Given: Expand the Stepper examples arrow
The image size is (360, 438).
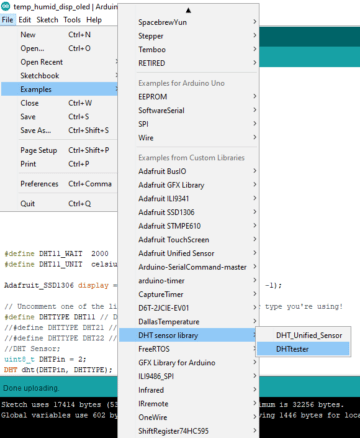Looking at the screenshot, I should (x=255, y=35).
